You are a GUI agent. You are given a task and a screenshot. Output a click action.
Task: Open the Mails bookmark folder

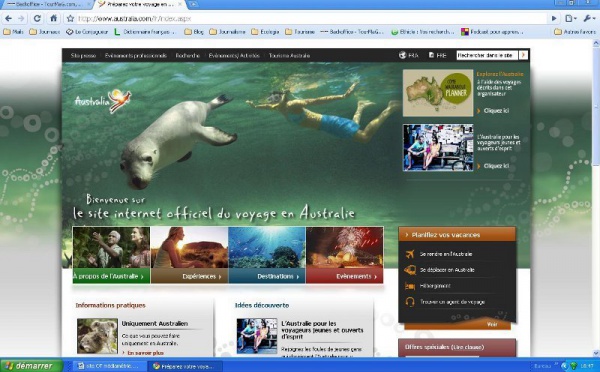pyautogui.click(x=13, y=32)
